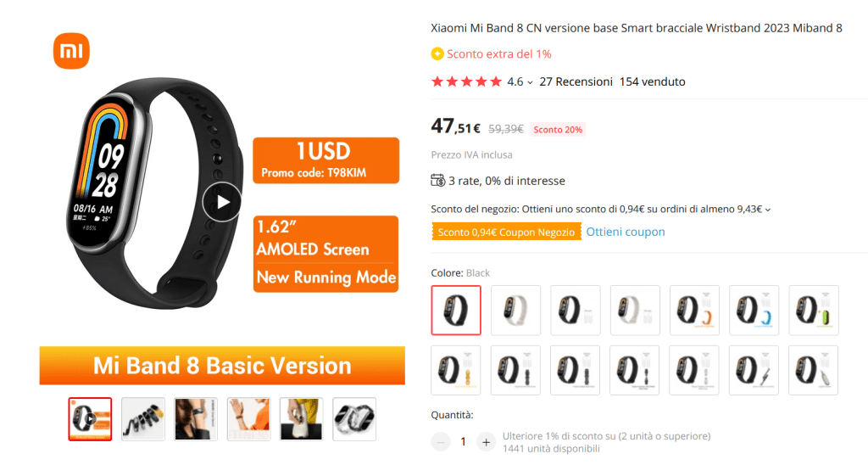Click the orange Mi logo

coord(71,51)
